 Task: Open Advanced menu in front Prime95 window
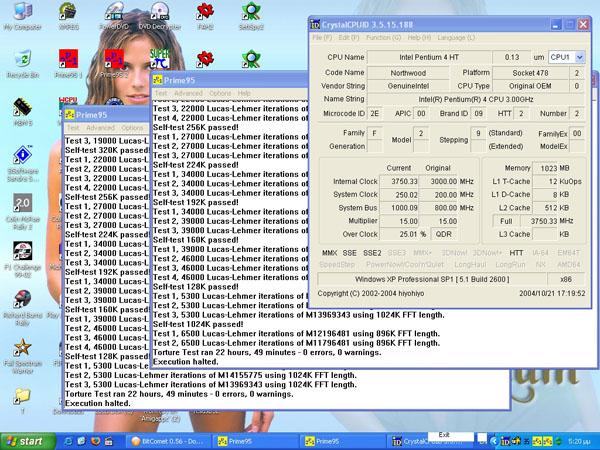pos(188,93)
